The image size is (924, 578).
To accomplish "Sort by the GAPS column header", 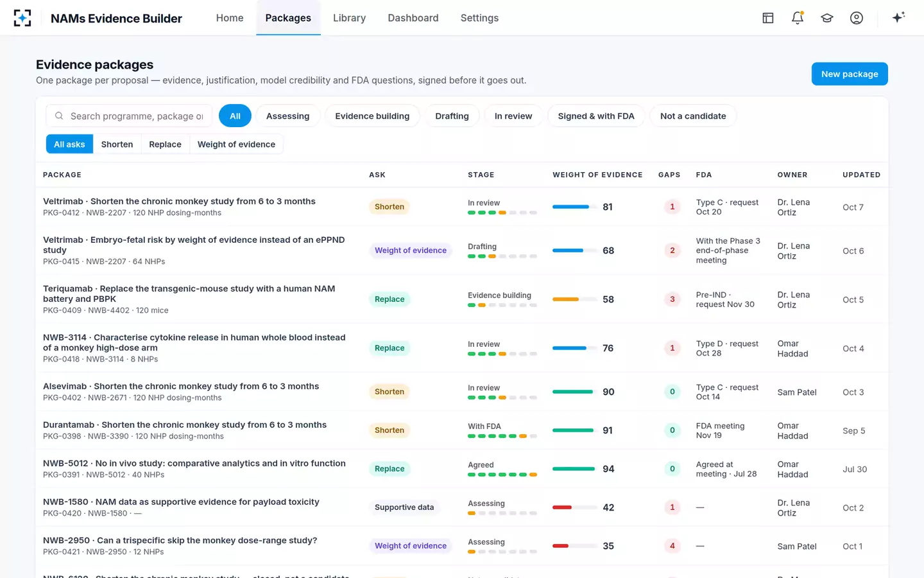I will coord(669,175).
